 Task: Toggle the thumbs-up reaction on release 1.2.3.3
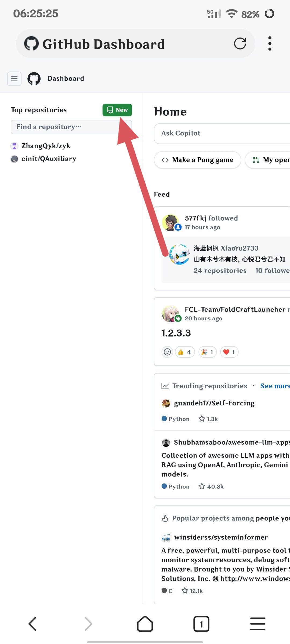(184, 352)
